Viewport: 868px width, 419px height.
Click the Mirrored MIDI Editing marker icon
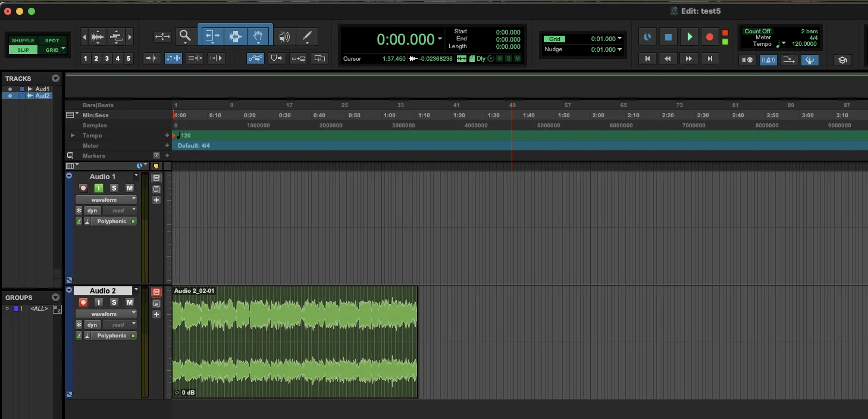277,58
